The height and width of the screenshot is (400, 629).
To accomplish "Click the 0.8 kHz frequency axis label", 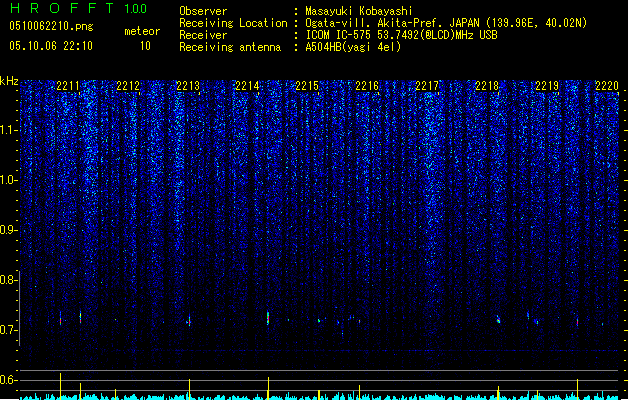I will coord(9,280).
